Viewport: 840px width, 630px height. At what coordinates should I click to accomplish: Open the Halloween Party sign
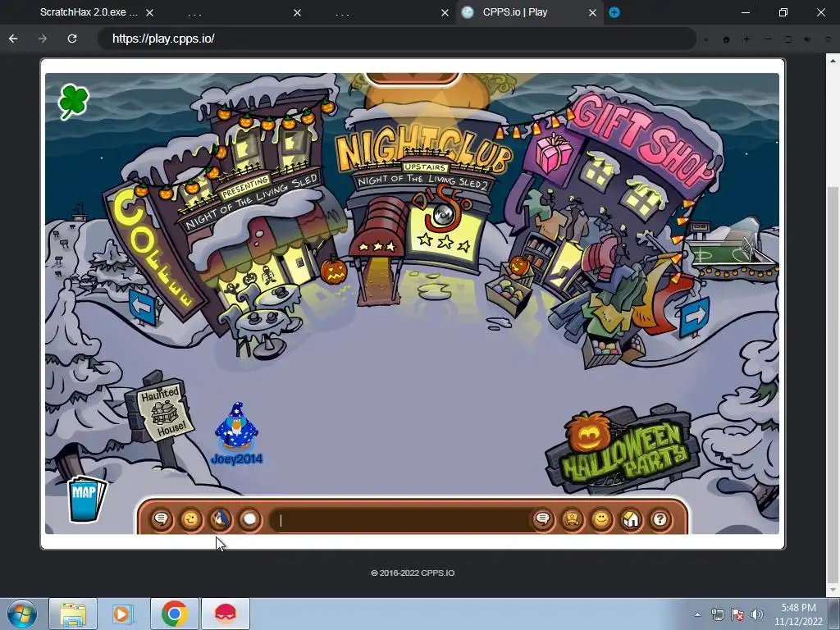(x=623, y=449)
